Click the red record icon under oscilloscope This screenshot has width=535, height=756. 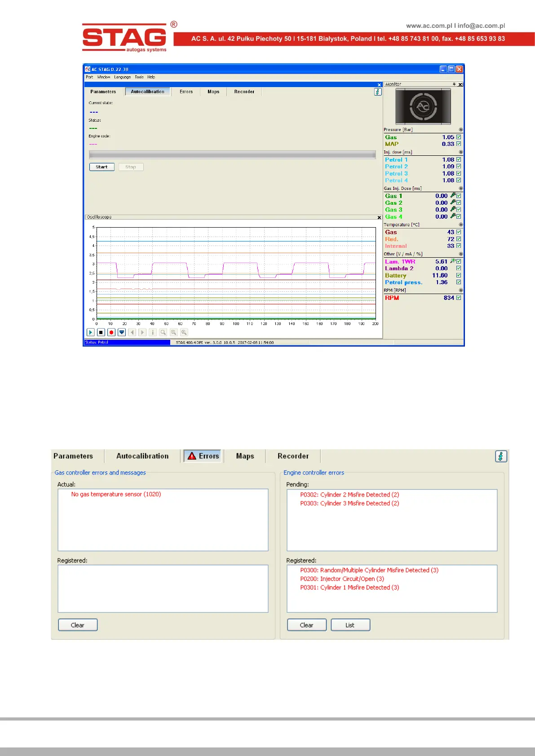[111, 332]
